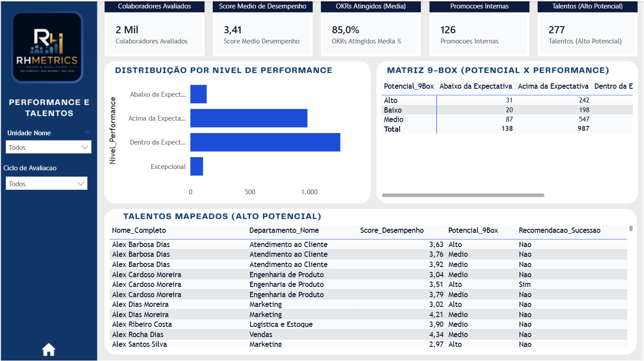Select the Excepcional bar in the chart
The height and width of the screenshot is (361, 644).
click(197, 166)
